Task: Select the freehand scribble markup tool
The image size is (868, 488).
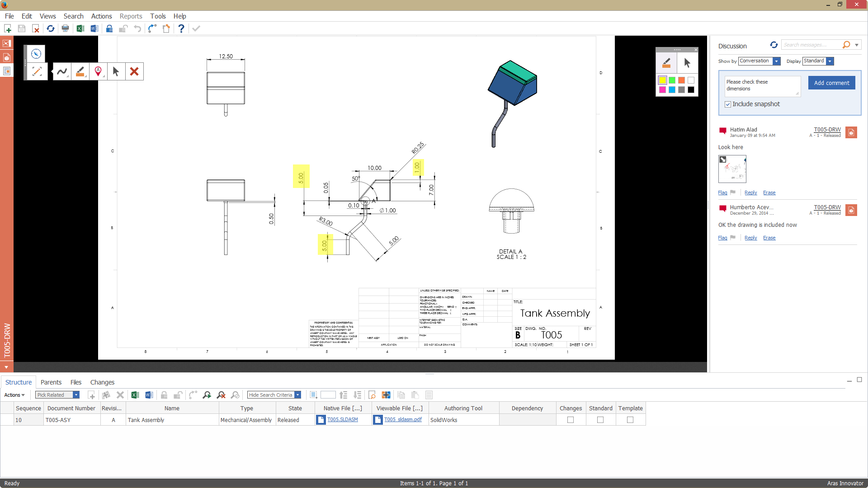Action: click(62, 71)
